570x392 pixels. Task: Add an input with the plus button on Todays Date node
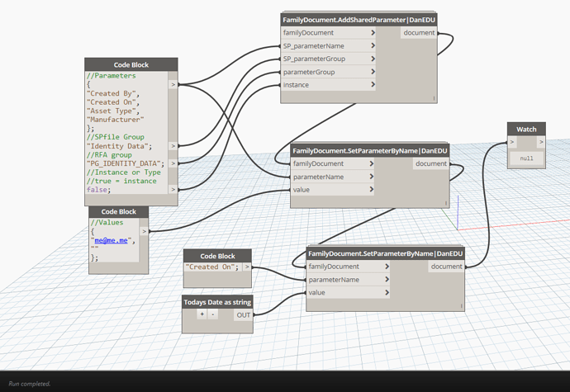202,314
